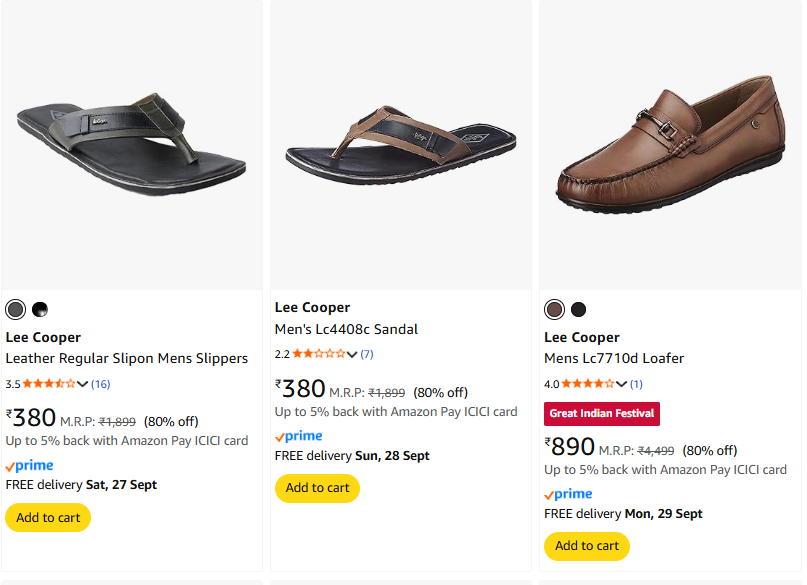Add Leather Regular Slipon Slippers to cart
This screenshot has height=585, width=807.
click(48, 518)
